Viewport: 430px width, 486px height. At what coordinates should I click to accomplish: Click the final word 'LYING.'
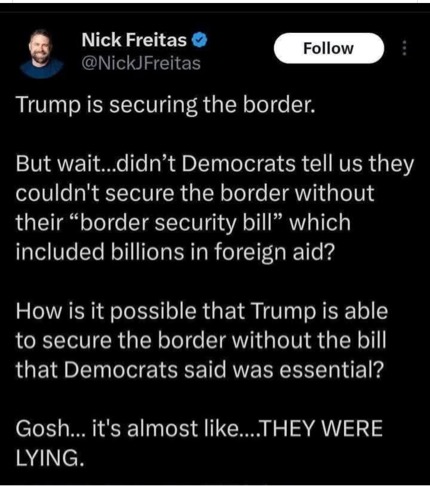click(49, 458)
